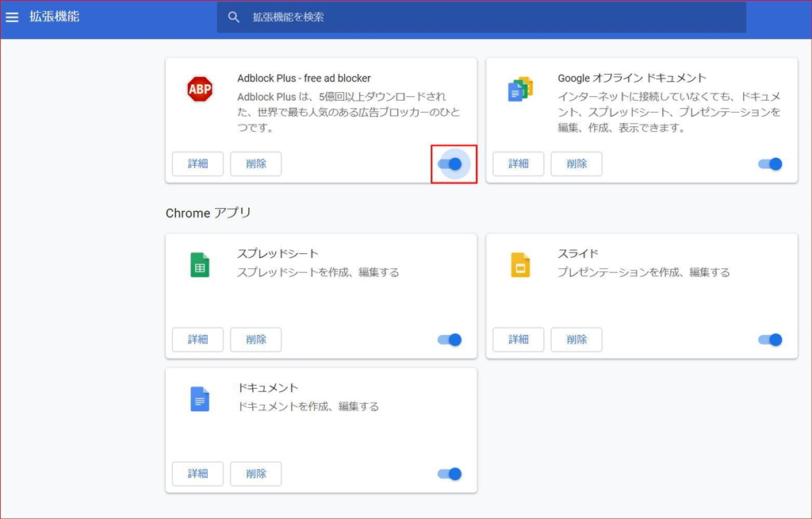Click 削除 to remove Adblock Plus
This screenshot has width=812, height=519.
pos(256,164)
